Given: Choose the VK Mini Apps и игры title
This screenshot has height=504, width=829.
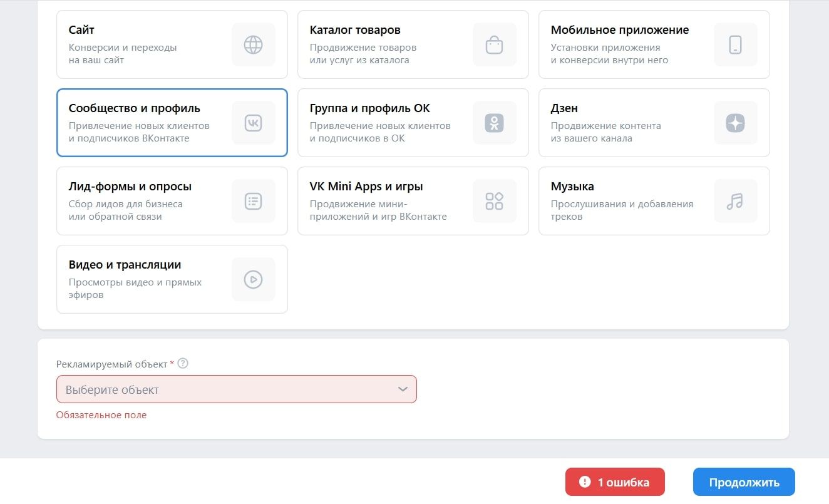Looking at the screenshot, I should pos(366,187).
